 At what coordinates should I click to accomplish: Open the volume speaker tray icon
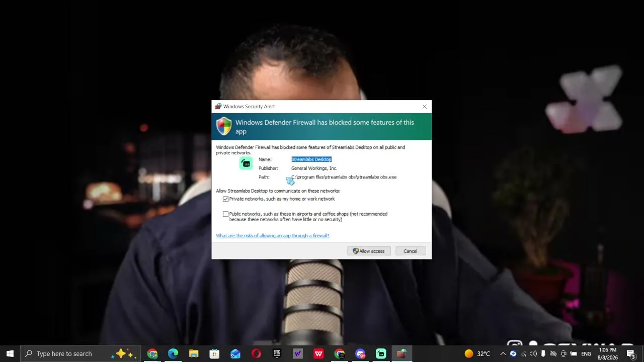point(533,353)
